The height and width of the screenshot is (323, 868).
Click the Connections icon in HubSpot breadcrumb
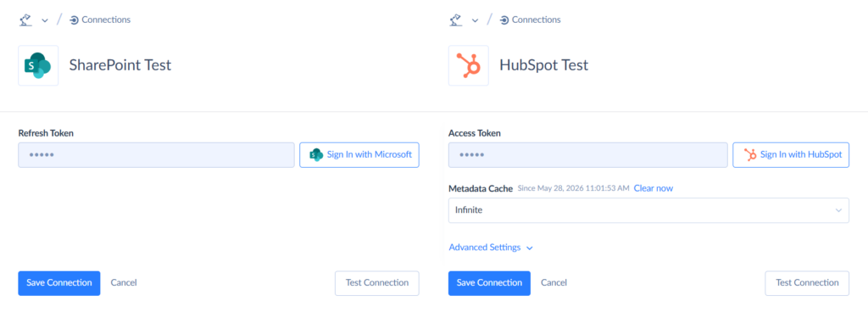[504, 20]
